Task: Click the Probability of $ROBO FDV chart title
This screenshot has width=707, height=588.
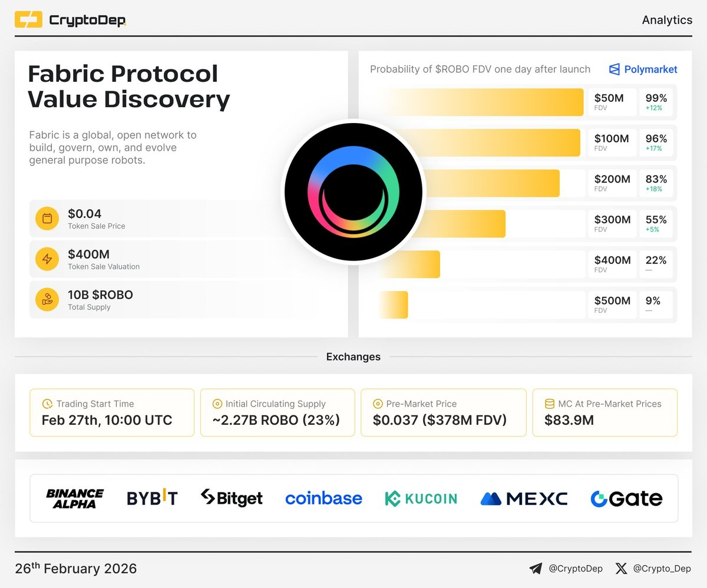Action: [x=480, y=70]
